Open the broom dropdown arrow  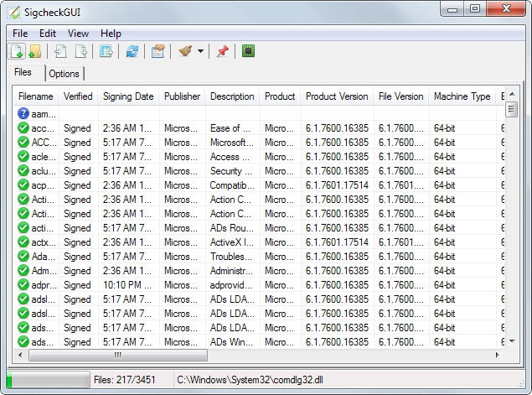[x=200, y=52]
